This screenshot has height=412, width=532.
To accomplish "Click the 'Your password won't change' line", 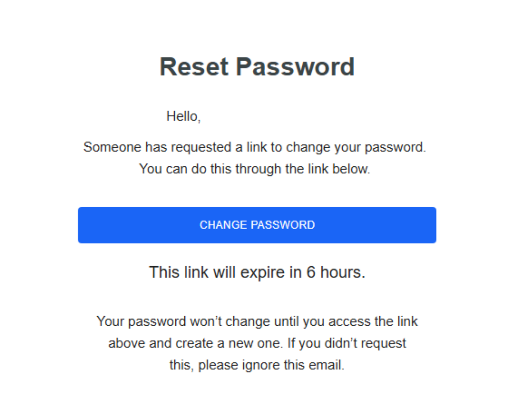I will 257,322.
